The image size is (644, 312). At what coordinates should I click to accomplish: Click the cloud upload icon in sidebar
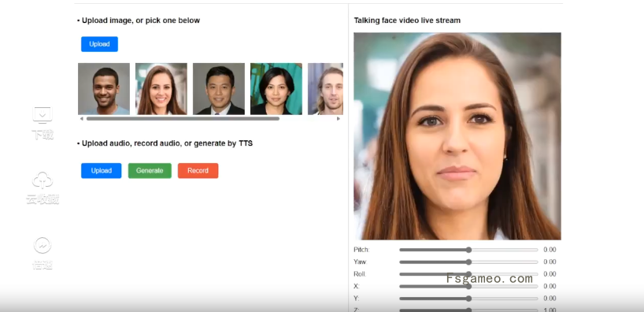(43, 180)
